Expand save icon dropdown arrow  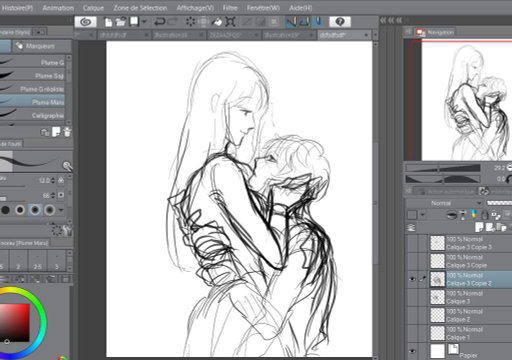144,22
